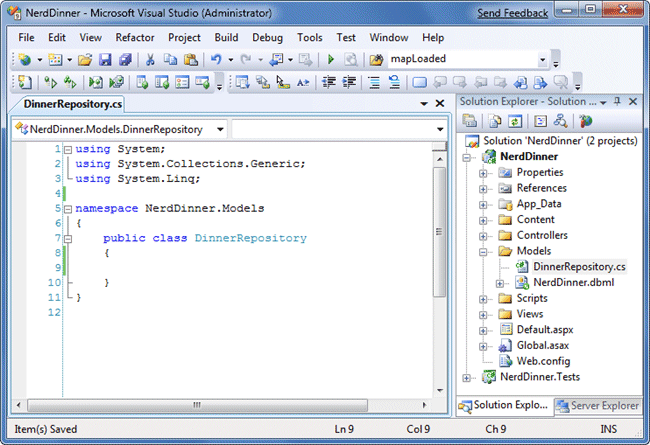The height and width of the screenshot is (445, 650).
Task: Expand the References folder node
Action: tap(483, 189)
